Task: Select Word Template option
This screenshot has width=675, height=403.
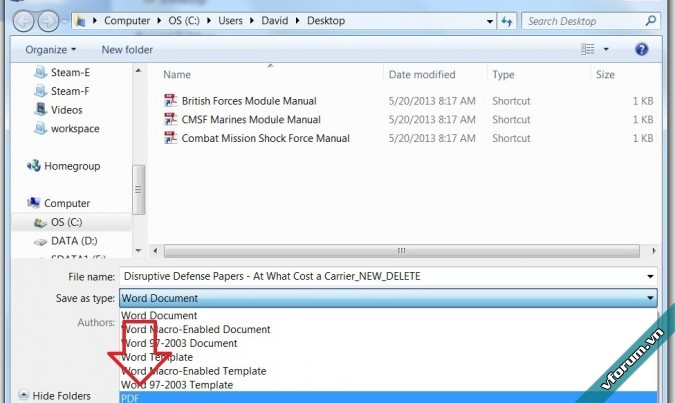Action: click(388, 357)
